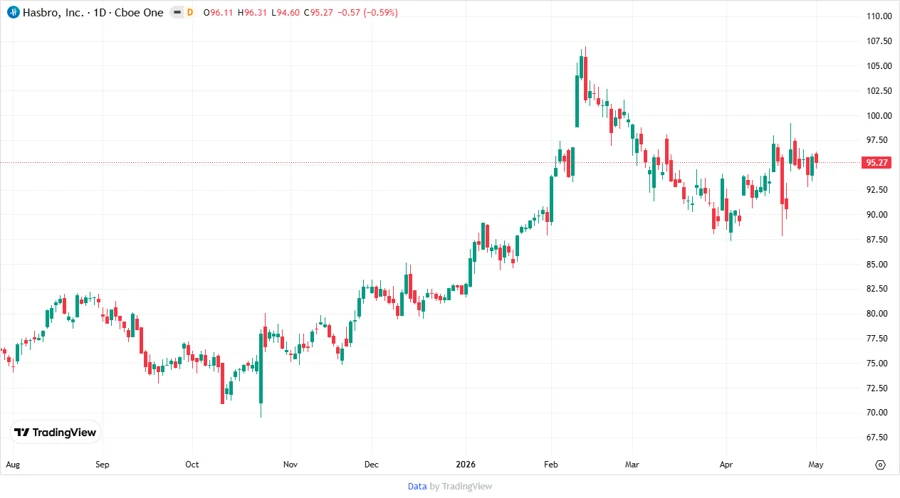Click the Nov time axis label
The width and height of the screenshot is (900, 498).
290,464
